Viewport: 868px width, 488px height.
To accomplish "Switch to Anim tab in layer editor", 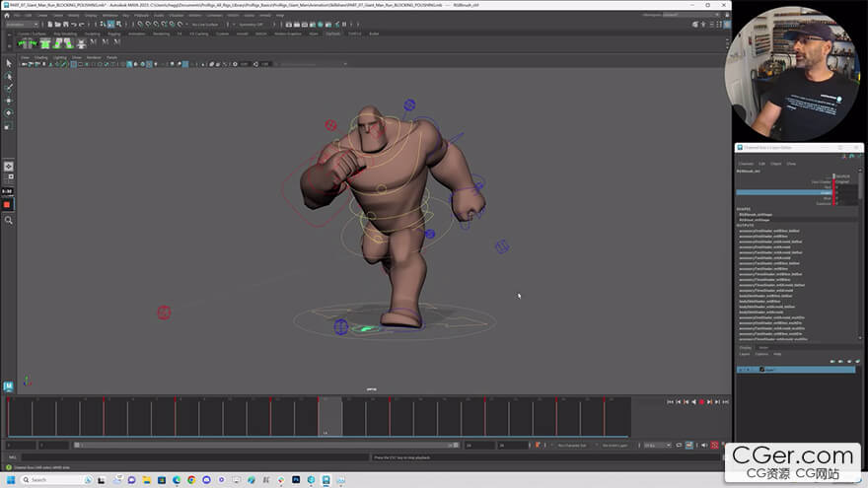I will [x=763, y=347].
